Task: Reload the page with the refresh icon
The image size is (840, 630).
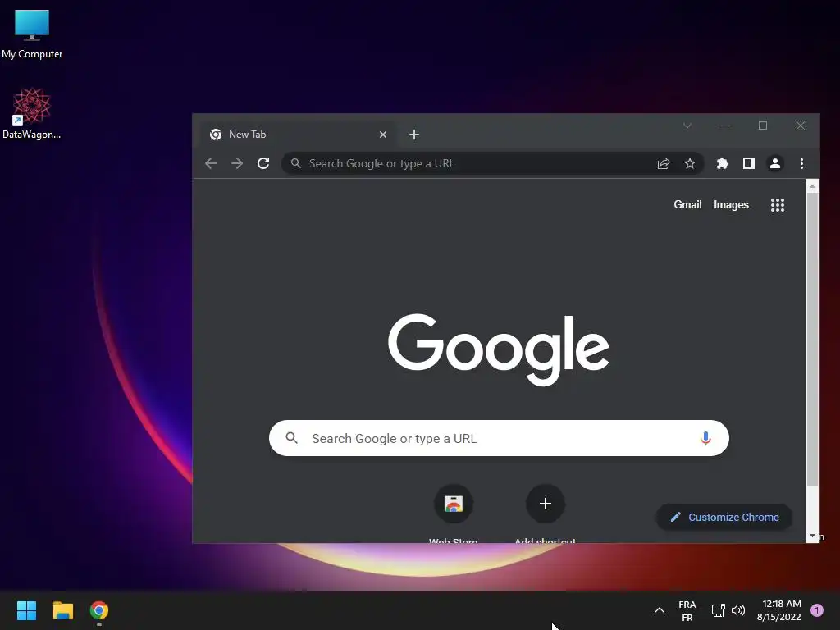Action: point(263,163)
